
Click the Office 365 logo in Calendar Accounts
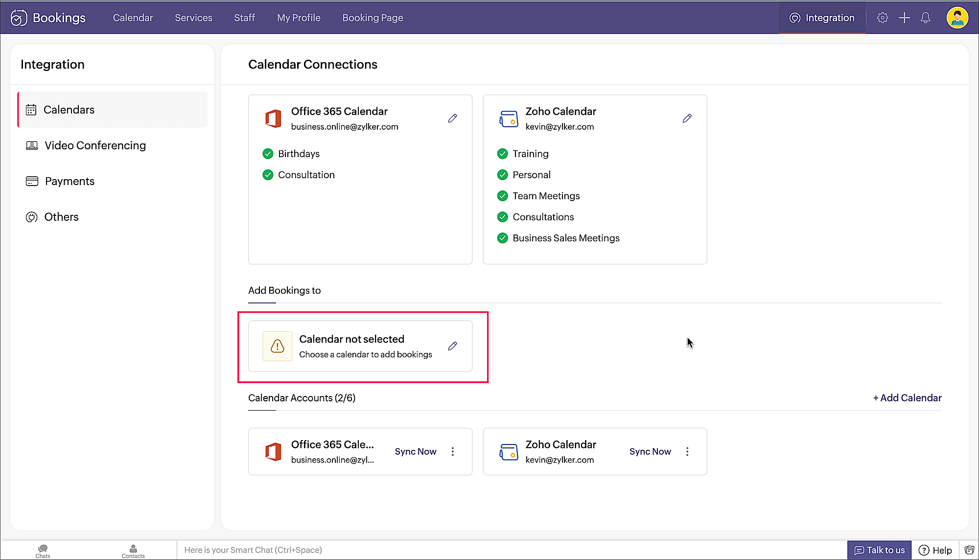click(273, 451)
